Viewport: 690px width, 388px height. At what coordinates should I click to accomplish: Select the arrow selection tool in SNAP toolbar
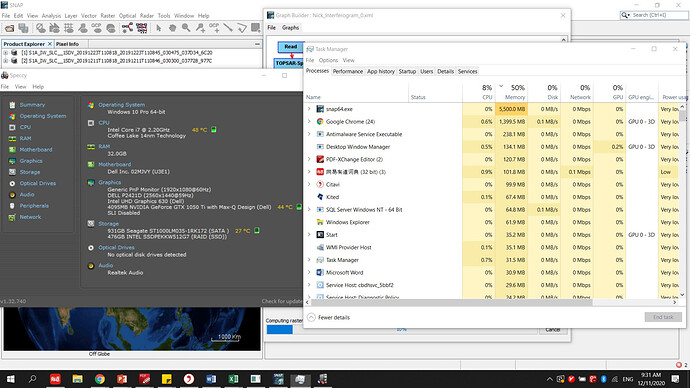(158, 28)
